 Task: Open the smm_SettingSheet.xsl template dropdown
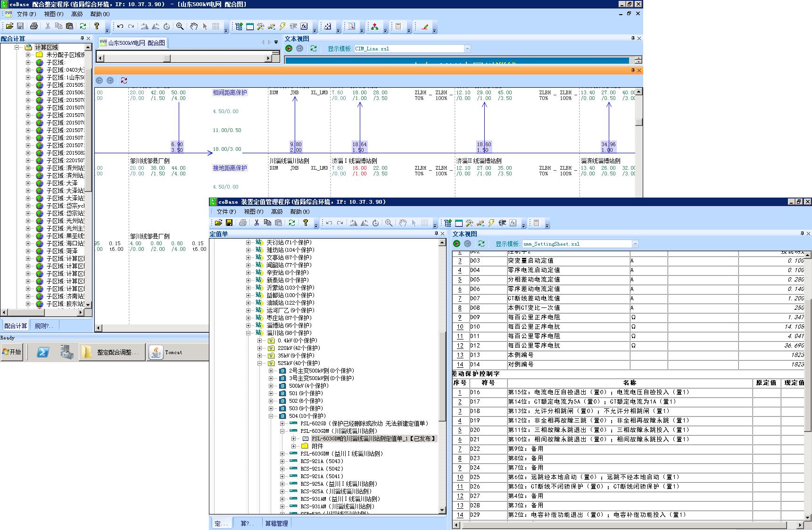[x=635, y=244]
